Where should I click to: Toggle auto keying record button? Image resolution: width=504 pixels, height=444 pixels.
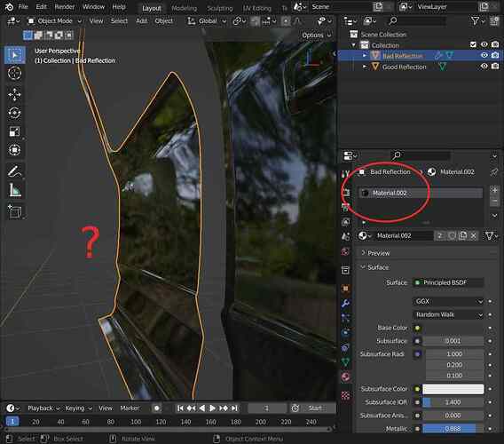point(156,408)
